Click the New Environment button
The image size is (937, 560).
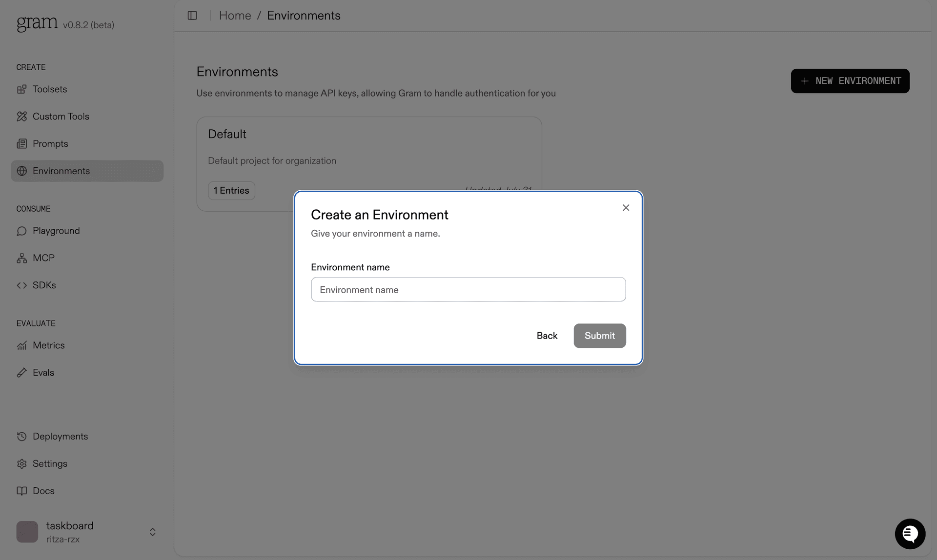850,80
